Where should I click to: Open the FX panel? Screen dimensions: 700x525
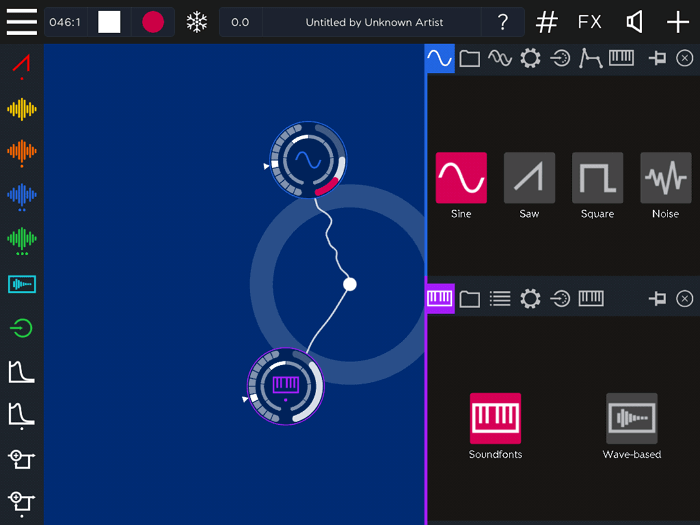[590, 22]
